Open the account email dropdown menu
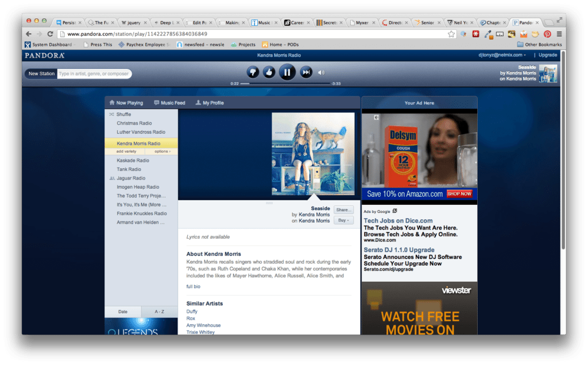This screenshot has height=365, width=588. click(x=502, y=55)
